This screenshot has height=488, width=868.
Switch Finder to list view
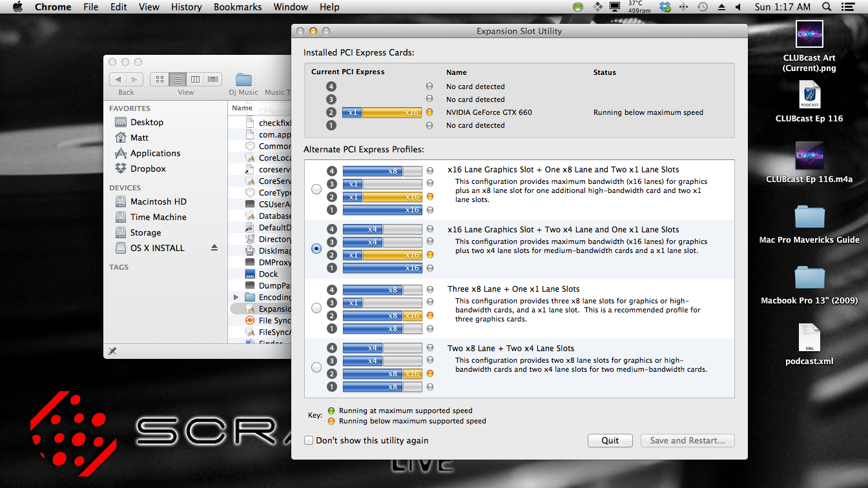click(177, 79)
